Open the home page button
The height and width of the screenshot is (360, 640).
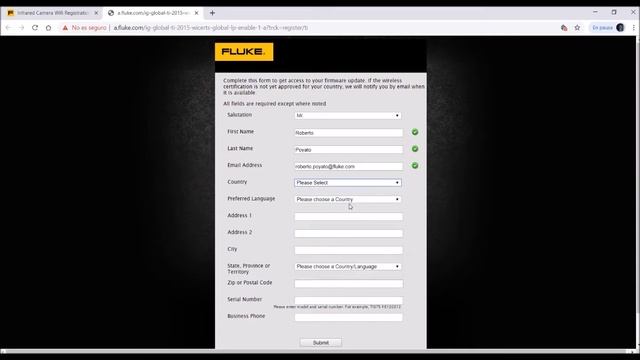coord(48,28)
